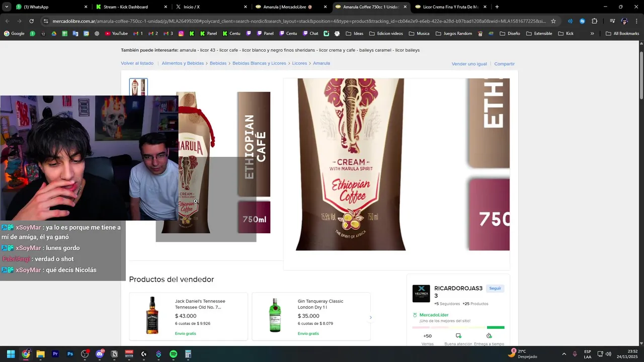644x362 pixels.
Task: Open the Jack Daniel's Tennessee product card
Action: coord(188,316)
